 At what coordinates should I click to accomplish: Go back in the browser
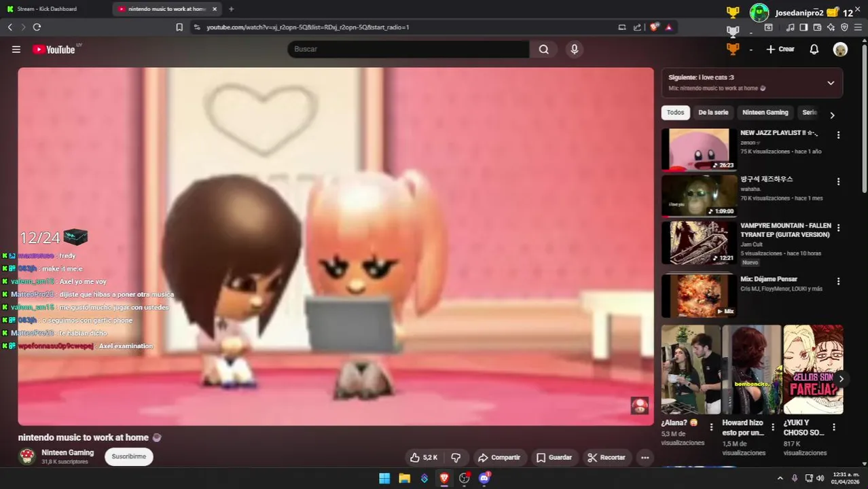(x=10, y=27)
